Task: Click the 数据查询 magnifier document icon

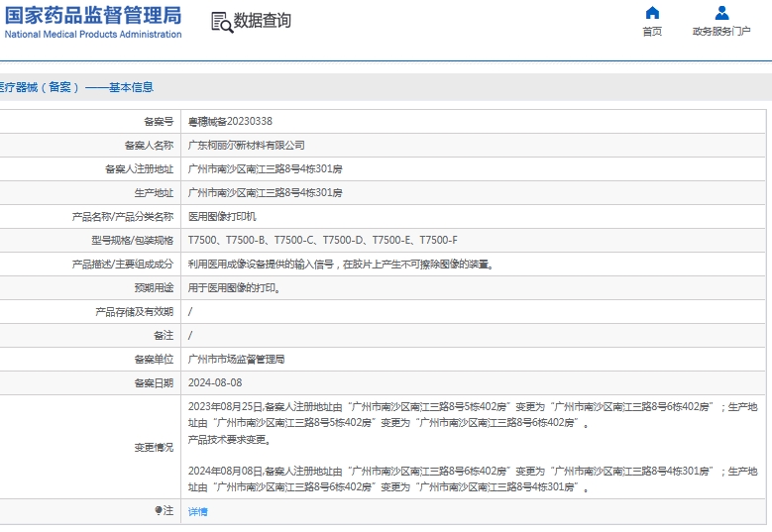Action: [222, 23]
